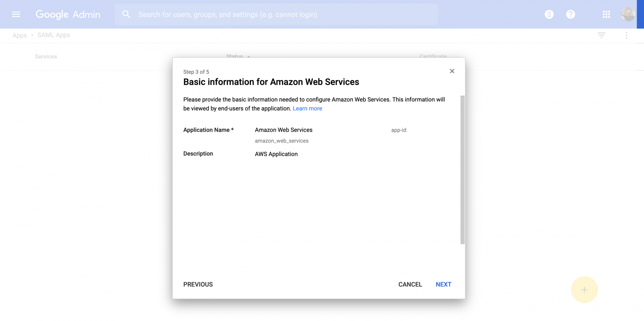Open the three-dot more options menu

(x=626, y=35)
